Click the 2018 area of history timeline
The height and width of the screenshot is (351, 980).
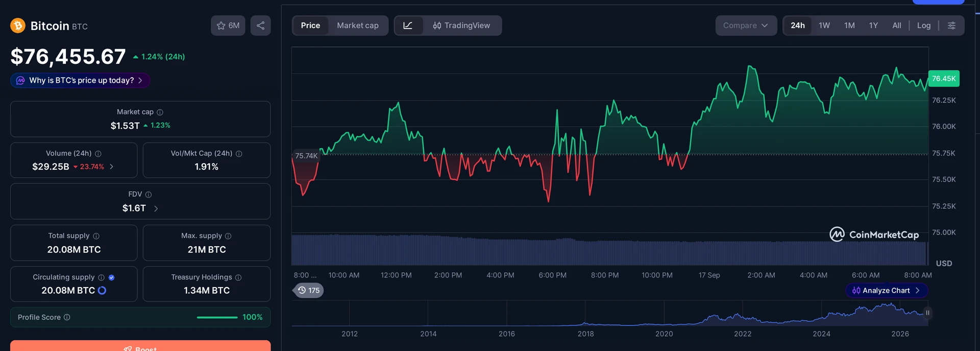[585, 334]
